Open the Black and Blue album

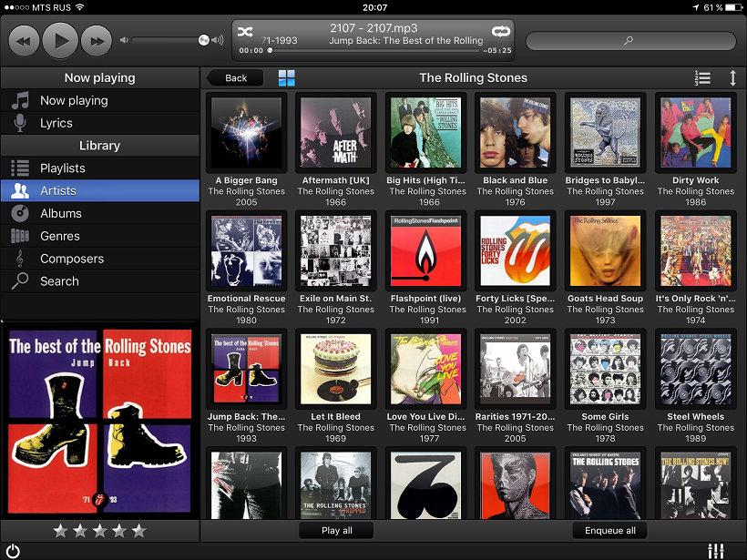(516, 133)
